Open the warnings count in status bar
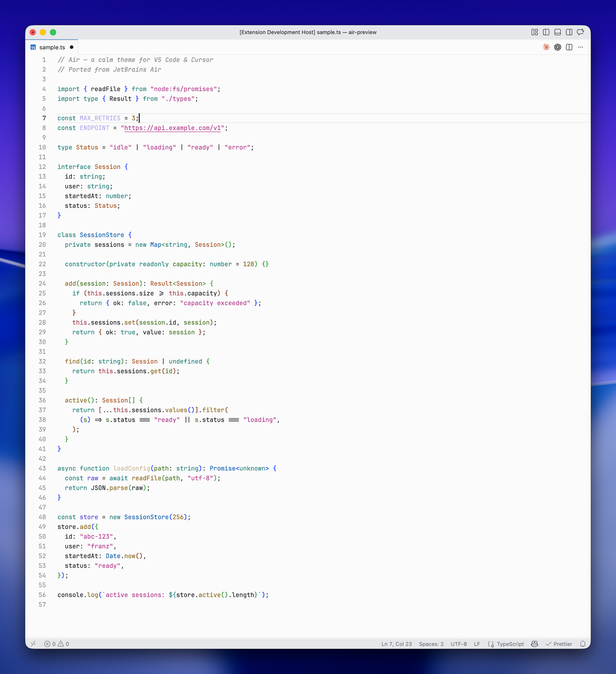This screenshot has width=616, height=674. [x=64, y=644]
